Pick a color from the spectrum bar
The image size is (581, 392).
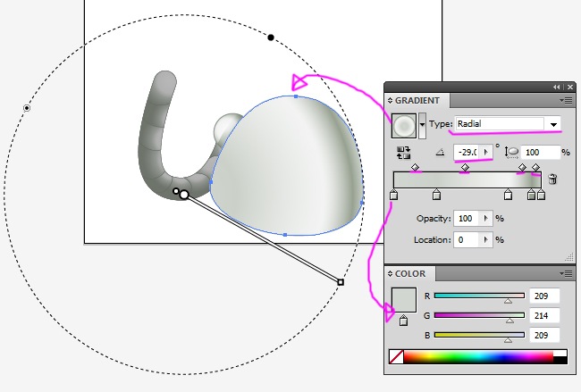point(478,357)
